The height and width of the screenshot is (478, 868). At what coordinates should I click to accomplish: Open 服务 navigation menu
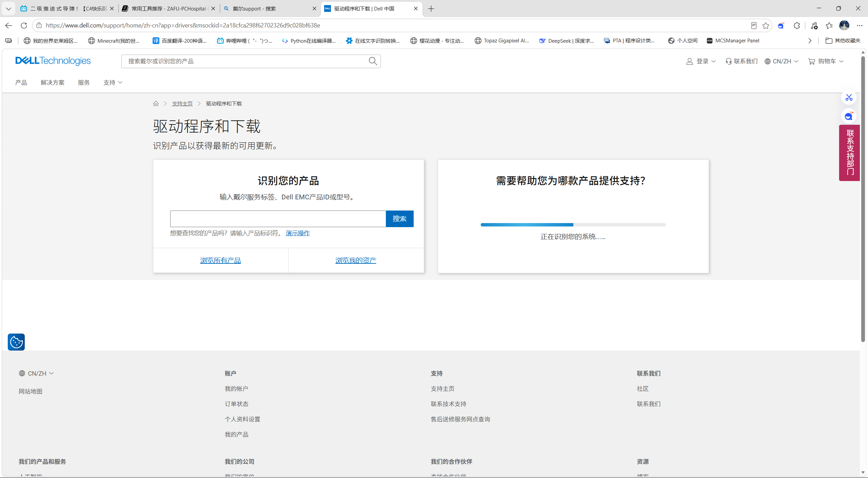84,82
